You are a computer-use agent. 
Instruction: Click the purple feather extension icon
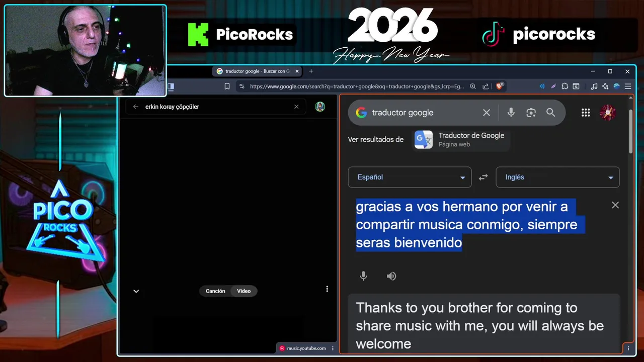coord(553,86)
